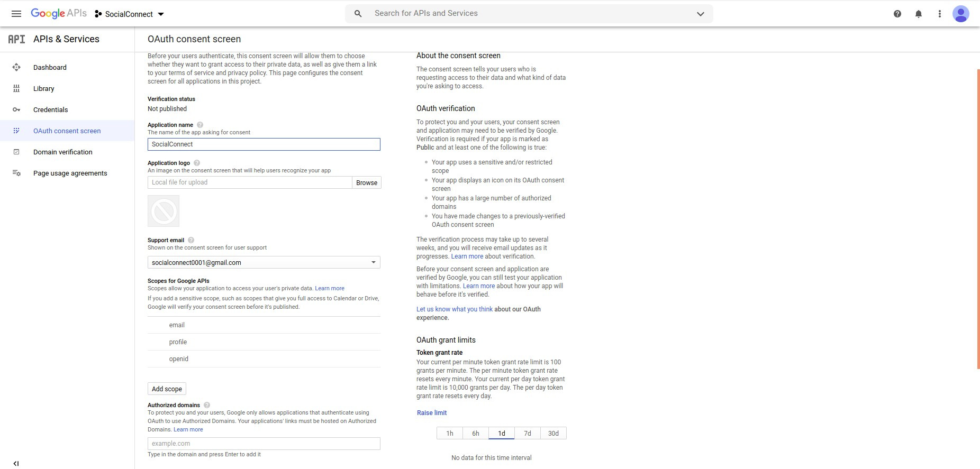This screenshot has width=980, height=469.
Task: Click the Not published verification status text
Action: [167, 109]
